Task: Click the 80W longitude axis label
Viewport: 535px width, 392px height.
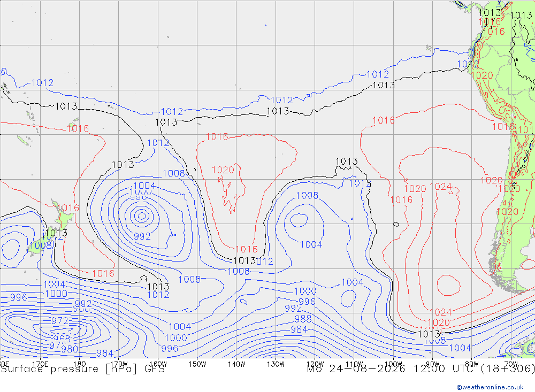Action: click(x=472, y=364)
